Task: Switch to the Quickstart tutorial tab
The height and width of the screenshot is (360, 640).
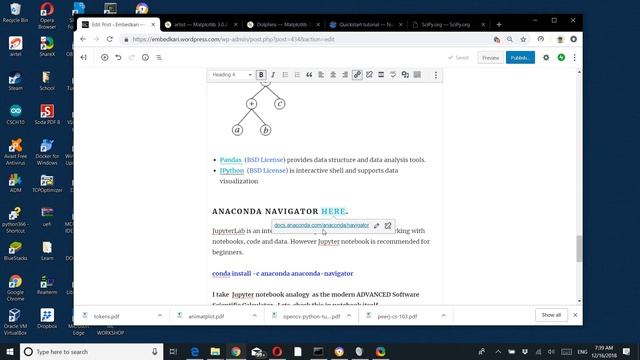Action: click(365, 24)
